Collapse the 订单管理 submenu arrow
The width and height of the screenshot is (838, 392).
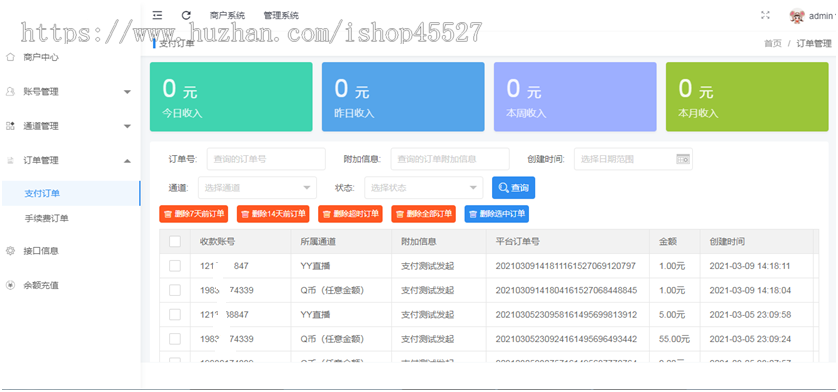pos(127,160)
